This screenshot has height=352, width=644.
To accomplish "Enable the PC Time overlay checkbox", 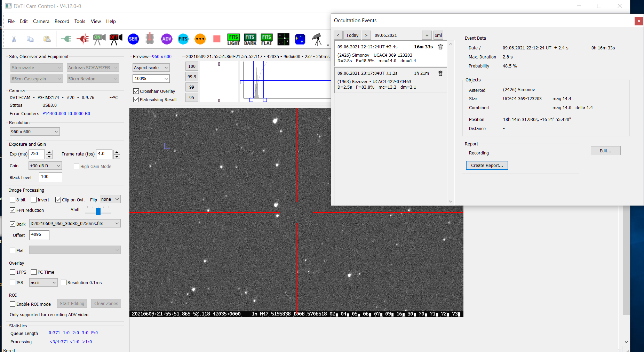I will tap(34, 272).
